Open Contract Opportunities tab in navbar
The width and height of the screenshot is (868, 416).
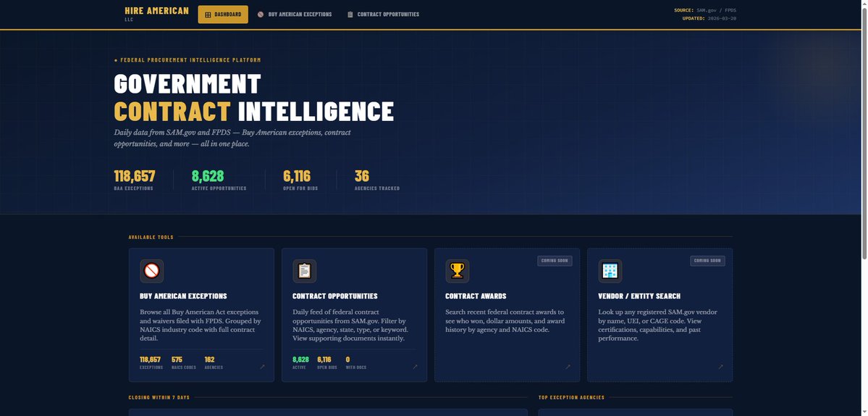(383, 14)
